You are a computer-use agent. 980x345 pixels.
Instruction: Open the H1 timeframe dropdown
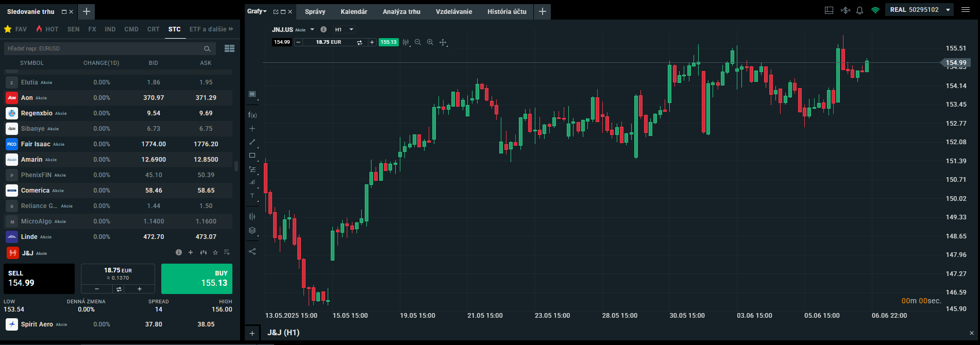click(344, 29)
